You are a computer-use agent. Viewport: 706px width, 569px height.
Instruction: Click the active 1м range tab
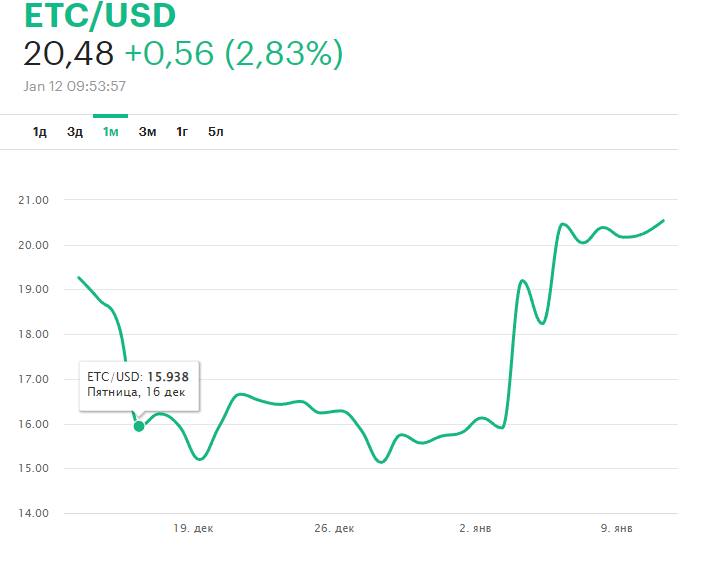pyautogui.click(x=110, y=132)
